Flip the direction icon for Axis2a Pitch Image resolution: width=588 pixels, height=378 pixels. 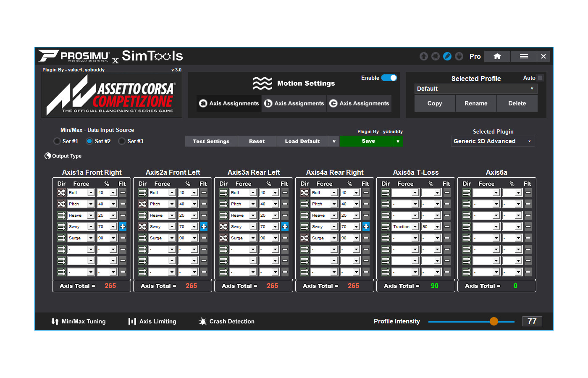click(x=142, y=204)
